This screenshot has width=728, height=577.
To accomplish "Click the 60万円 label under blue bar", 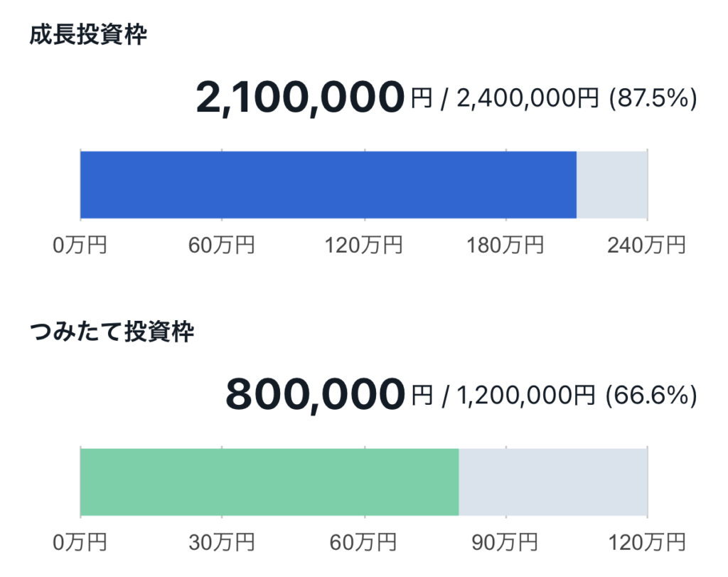I will [x=222, y=245].
